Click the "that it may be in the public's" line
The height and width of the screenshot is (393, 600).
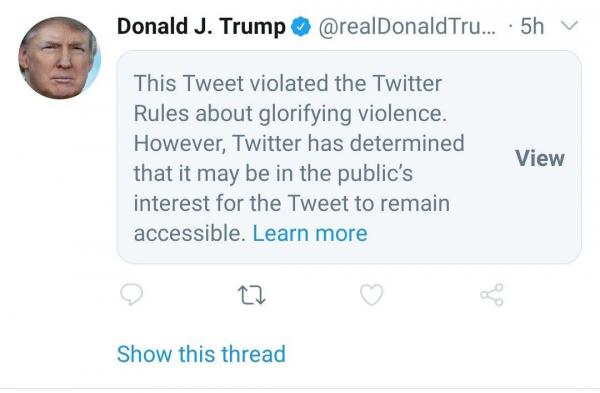coord(273,173)
